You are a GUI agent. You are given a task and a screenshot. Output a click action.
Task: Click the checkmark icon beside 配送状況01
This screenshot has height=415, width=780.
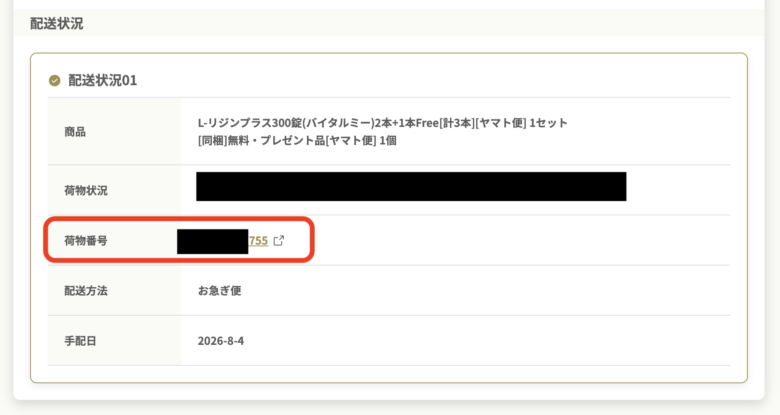55,81
